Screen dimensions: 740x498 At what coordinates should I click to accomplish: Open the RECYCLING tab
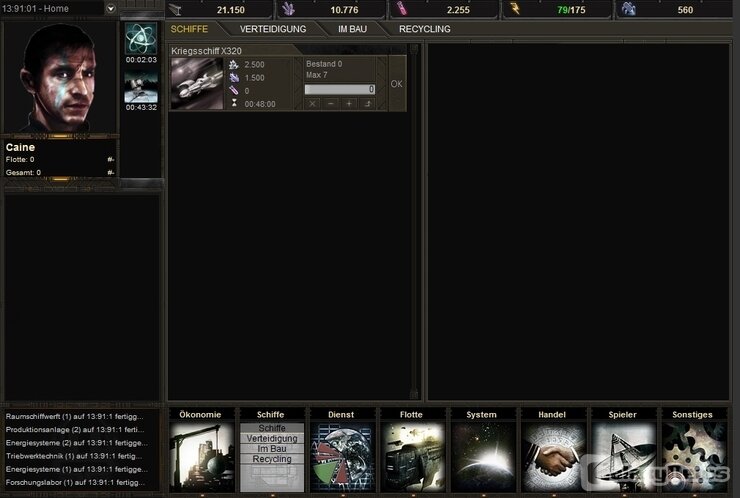point(425,29)
